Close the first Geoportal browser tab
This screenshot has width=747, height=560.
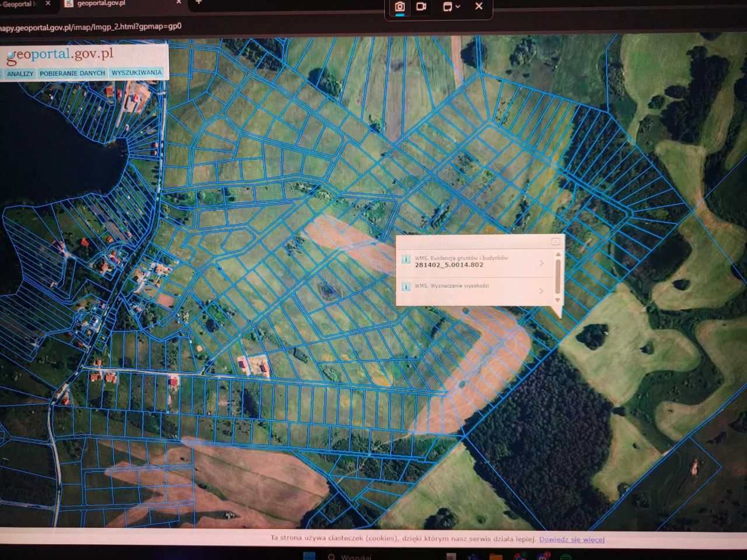(48, 3)
